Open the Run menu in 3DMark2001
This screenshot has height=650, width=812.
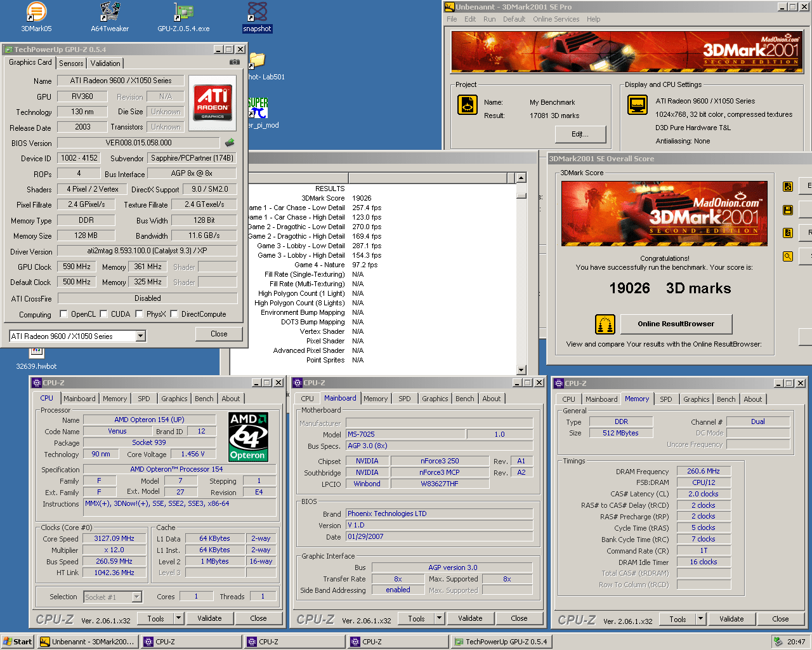click(x=489, y=19)
